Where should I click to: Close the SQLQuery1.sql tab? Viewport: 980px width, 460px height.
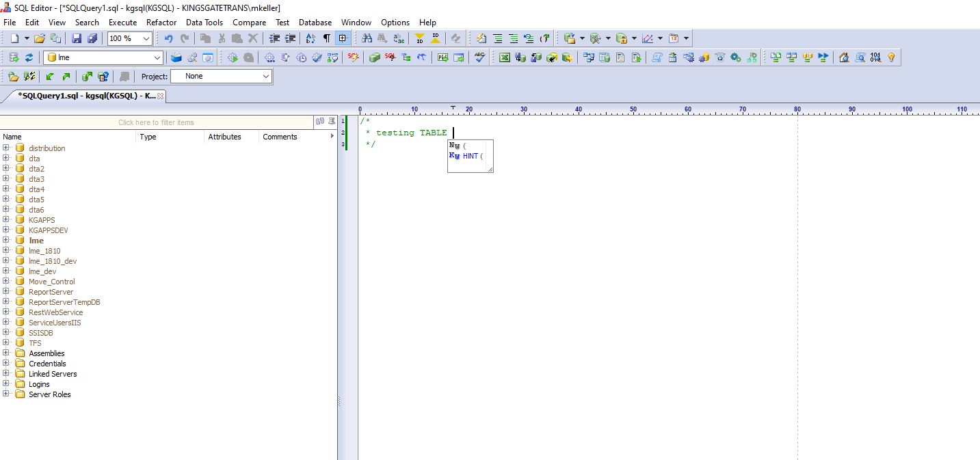pyautogui.click(x=161, y=96)
